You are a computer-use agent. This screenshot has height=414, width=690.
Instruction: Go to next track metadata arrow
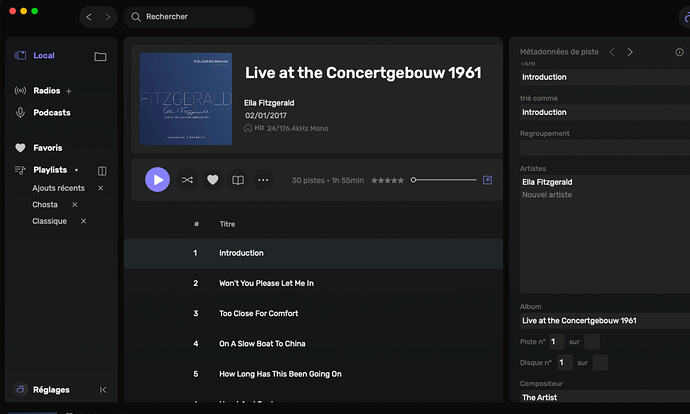point(630,52)
